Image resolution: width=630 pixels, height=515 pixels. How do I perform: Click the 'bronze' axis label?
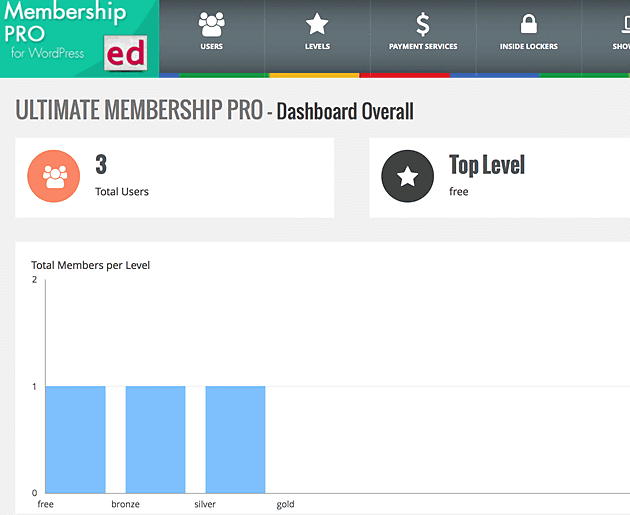[125, 504]
